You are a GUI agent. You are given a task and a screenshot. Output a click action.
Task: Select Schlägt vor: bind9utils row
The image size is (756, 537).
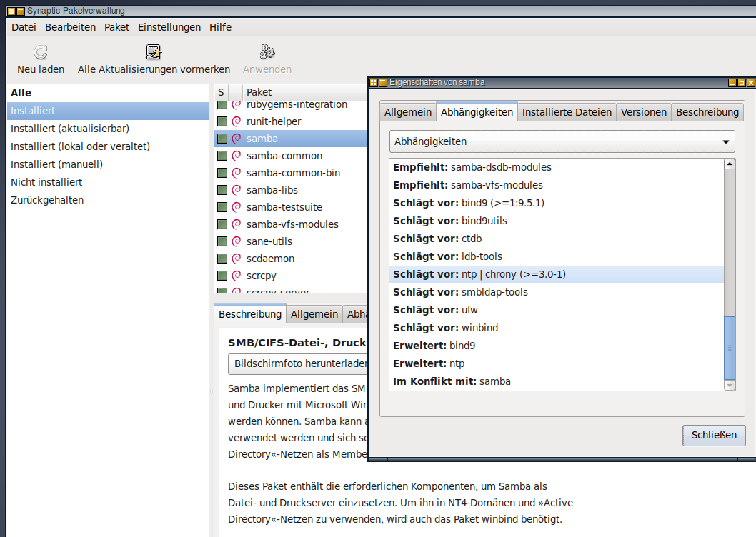coord(557,221)
